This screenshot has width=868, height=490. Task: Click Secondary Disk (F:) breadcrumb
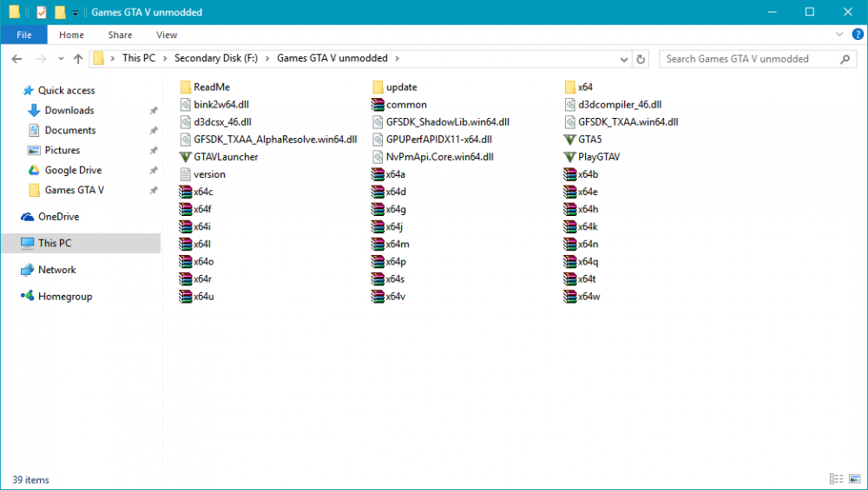click(216, 58)
